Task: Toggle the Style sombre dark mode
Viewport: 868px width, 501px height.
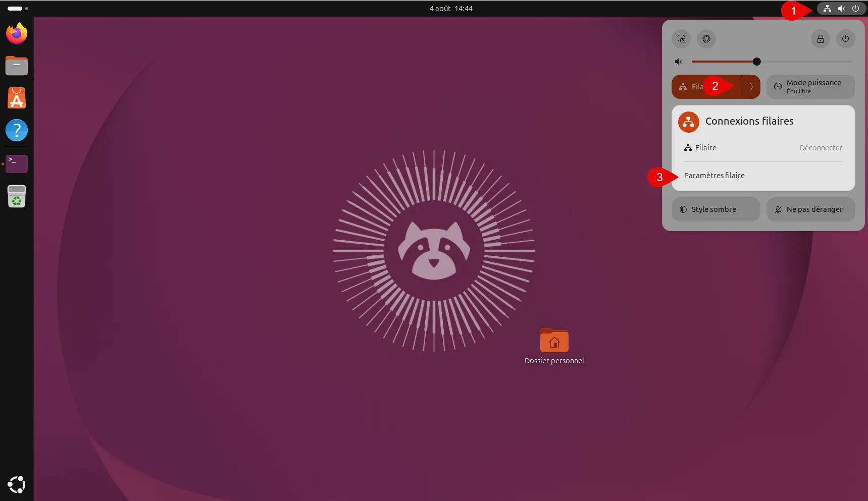Action: point(716,209)
